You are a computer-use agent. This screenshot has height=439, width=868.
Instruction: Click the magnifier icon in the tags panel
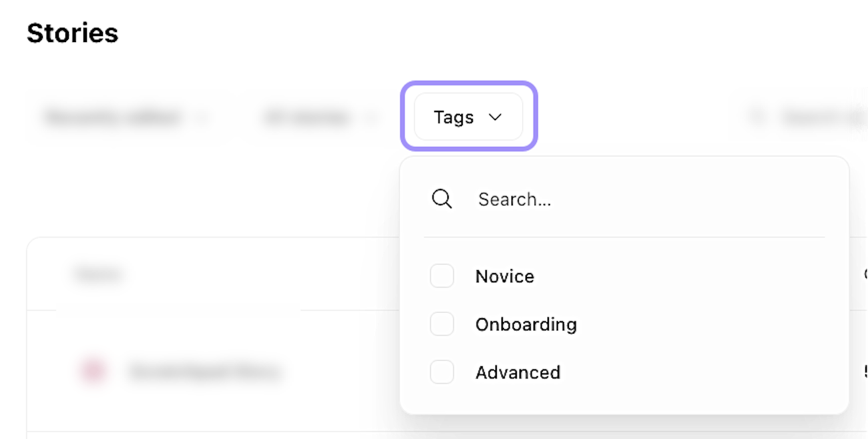(x=442, y=199)
